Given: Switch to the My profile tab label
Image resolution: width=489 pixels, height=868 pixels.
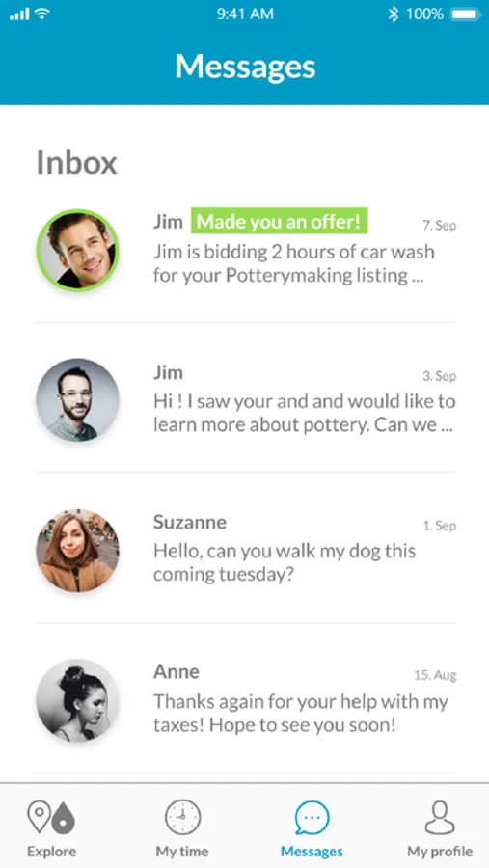Looking at the screenshot, I should pyautogui.click(x=440, y=852).
